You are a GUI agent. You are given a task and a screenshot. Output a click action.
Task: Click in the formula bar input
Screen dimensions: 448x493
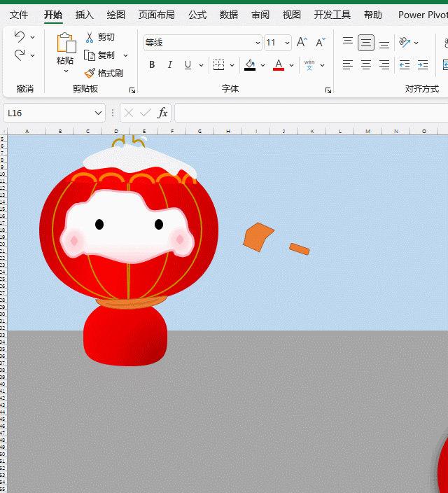pos(311,113)
